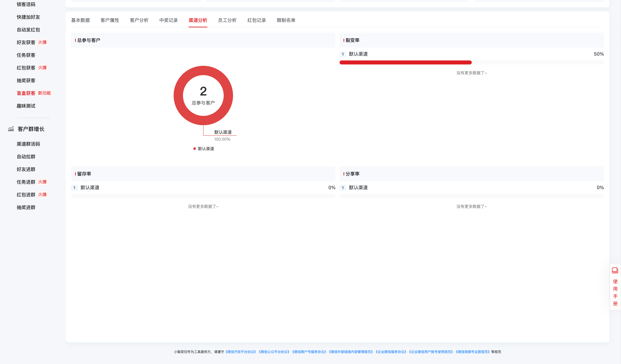Screen dimensions: 621x364
Task: Click the 裂变率 red progress bar
Action: coord(405,62)
